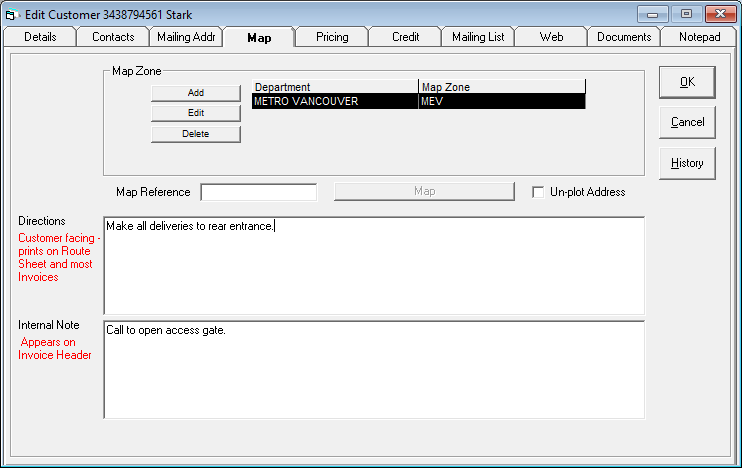Image resolution: width=742 pixels, height=468 pixels.
Task: Close the Edit Customer window
Action: coord(720,14)
